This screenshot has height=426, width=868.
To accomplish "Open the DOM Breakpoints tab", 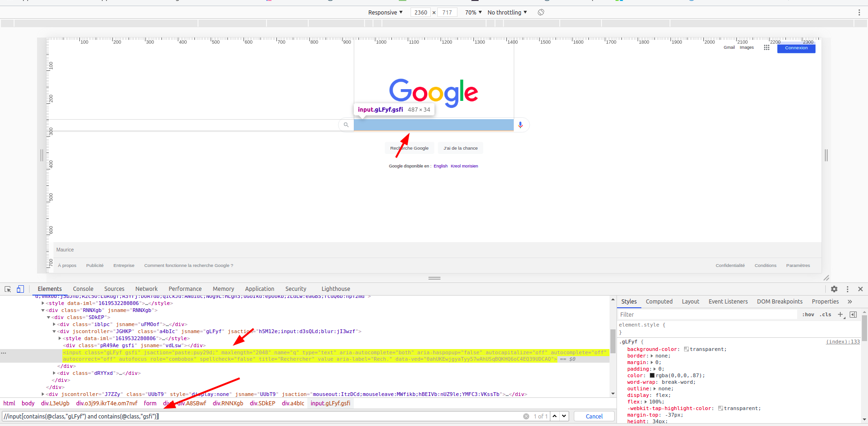I will [x=780, y=302].
